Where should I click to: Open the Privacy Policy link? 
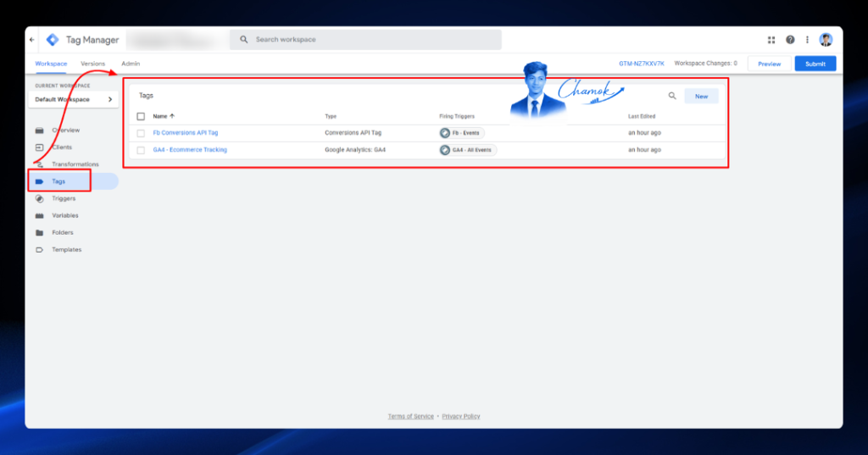click(461, 416)
